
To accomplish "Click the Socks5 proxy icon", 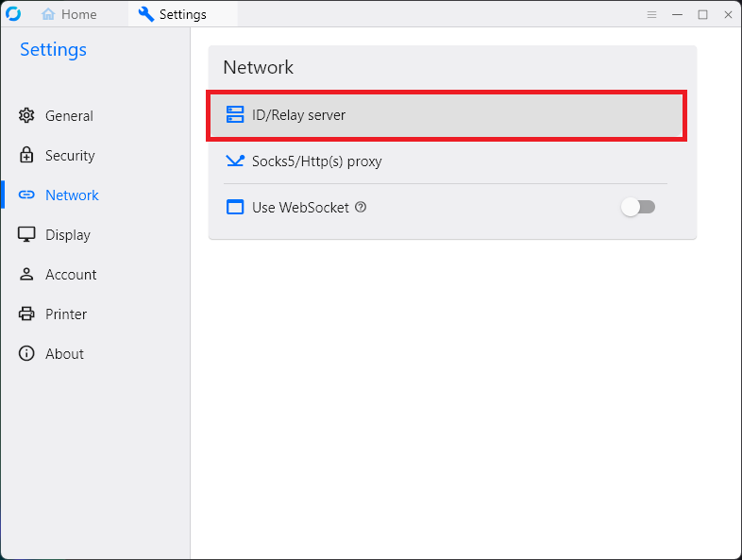I will (x=235, y=161).
